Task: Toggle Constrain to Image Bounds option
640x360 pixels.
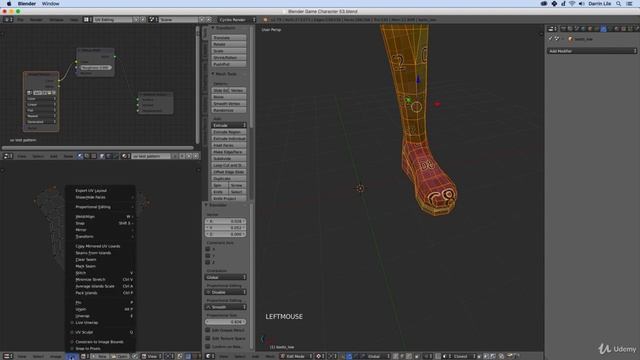Action: [x=100, y=342]
